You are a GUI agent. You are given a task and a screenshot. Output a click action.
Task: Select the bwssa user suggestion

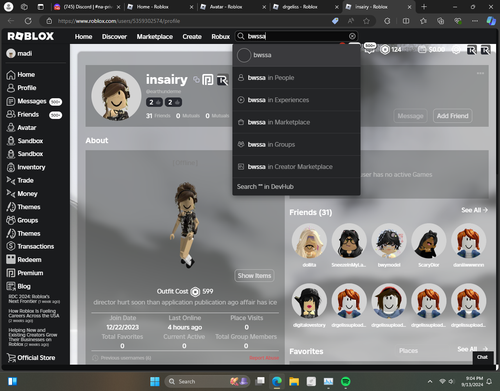[296, 55]
